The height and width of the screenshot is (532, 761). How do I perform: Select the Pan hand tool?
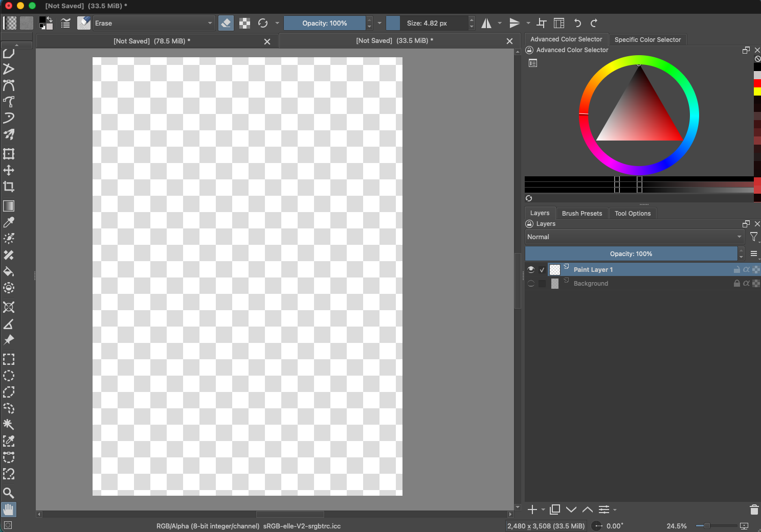coord(9,510)
